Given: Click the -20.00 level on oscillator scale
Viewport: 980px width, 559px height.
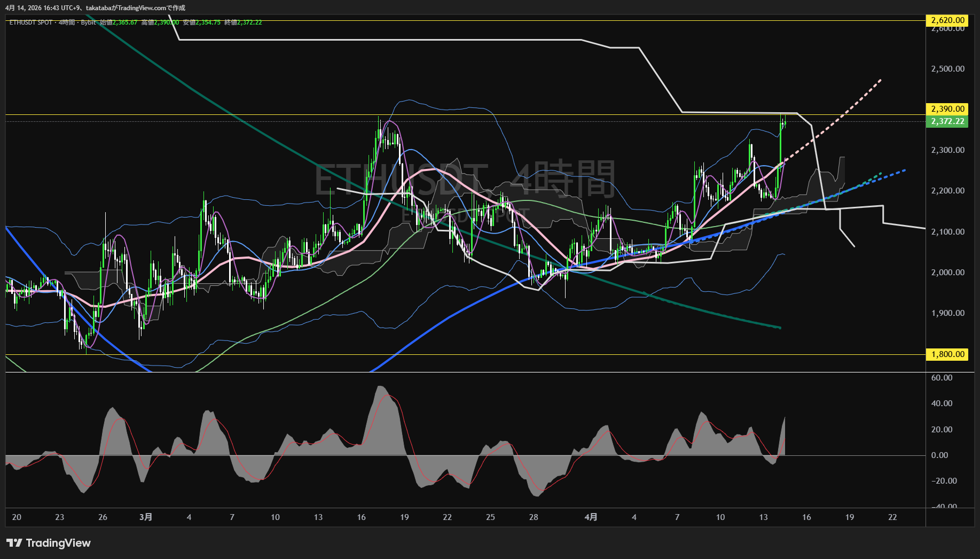Looking at the screenshot, I should pyautogui.click(x=944, y=481).
